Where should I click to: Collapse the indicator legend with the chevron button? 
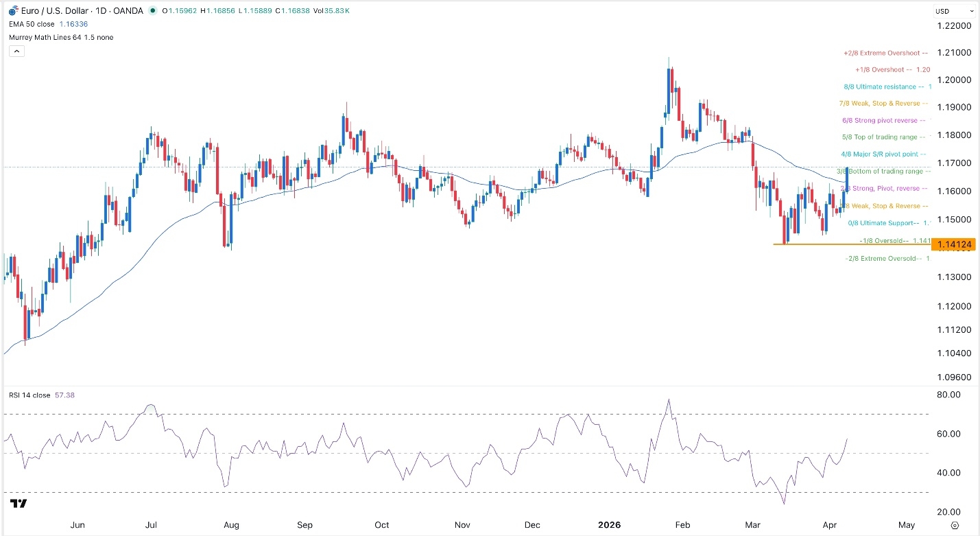pyautogui.click(x=16, y=51)
